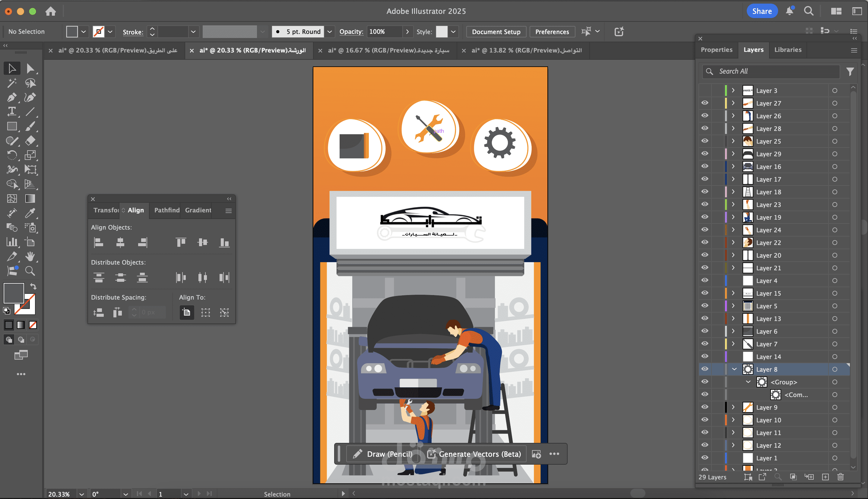This screenshot has width=868, height=499.
Task: Hide Layer 27 using its eye icon
Action: [705, 103]
